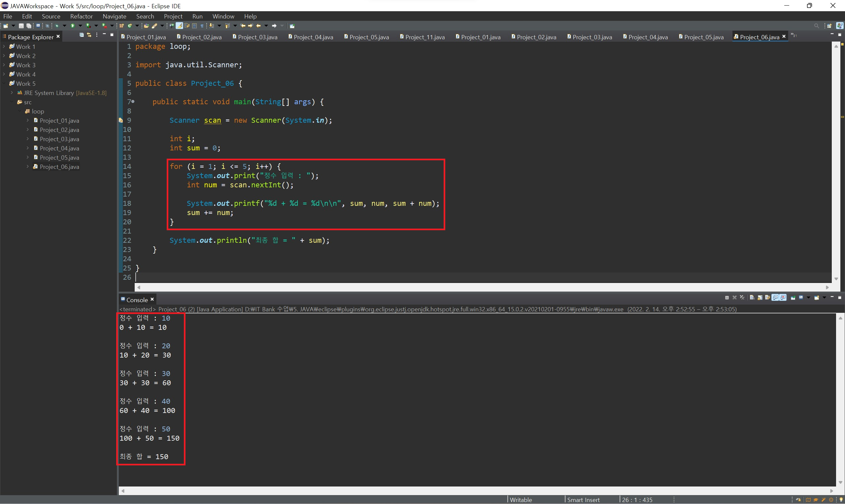This screenshot has height=504, width=845.
Task: Click Collapse All in Package Explorer
Action: (82, 35)
